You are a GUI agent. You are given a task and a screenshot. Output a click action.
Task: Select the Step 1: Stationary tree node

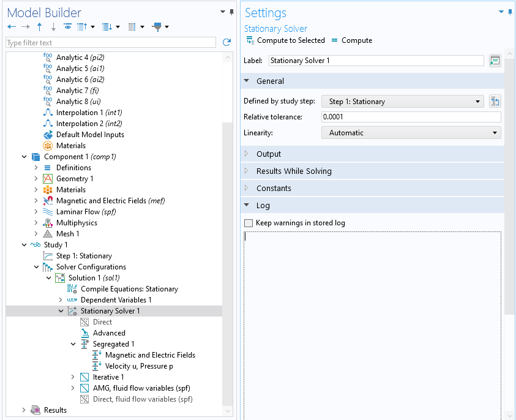pos(84,256)
